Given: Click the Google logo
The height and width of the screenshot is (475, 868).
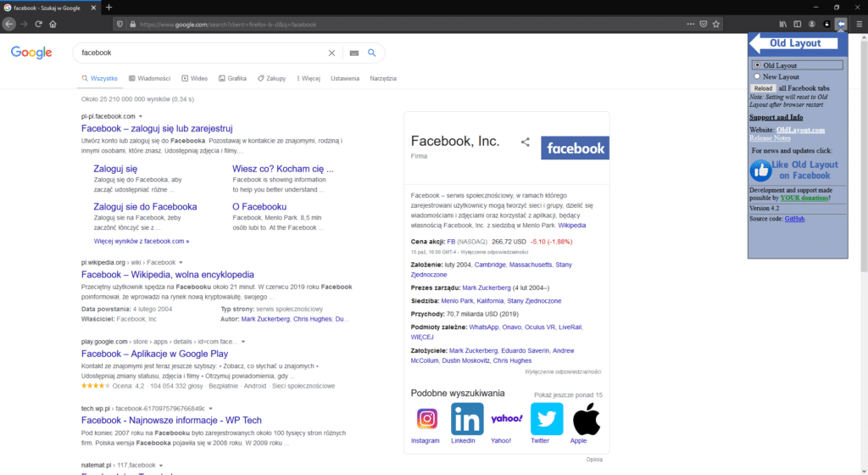Looking at the screenshot, I should point(31,53).
